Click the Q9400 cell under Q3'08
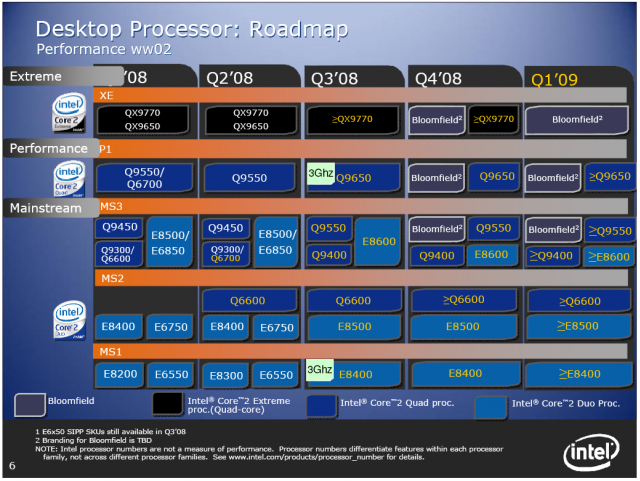 [329, 256]
